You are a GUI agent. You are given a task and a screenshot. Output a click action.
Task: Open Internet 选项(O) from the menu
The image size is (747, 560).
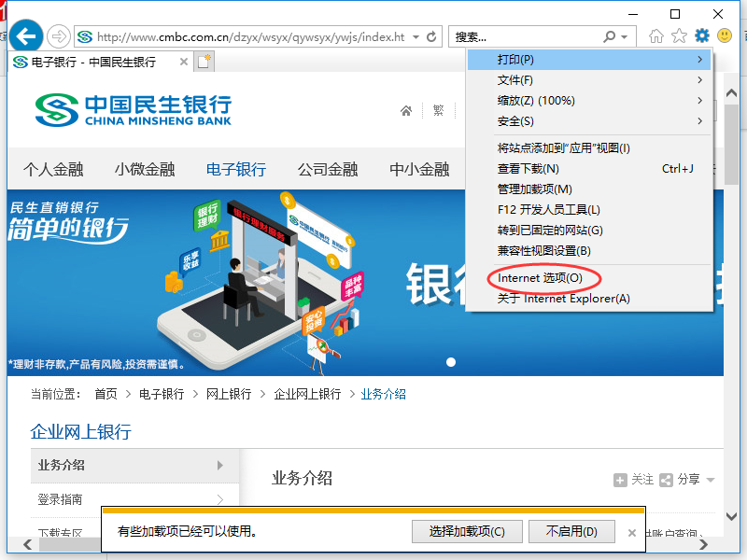(x=544, y=277)
